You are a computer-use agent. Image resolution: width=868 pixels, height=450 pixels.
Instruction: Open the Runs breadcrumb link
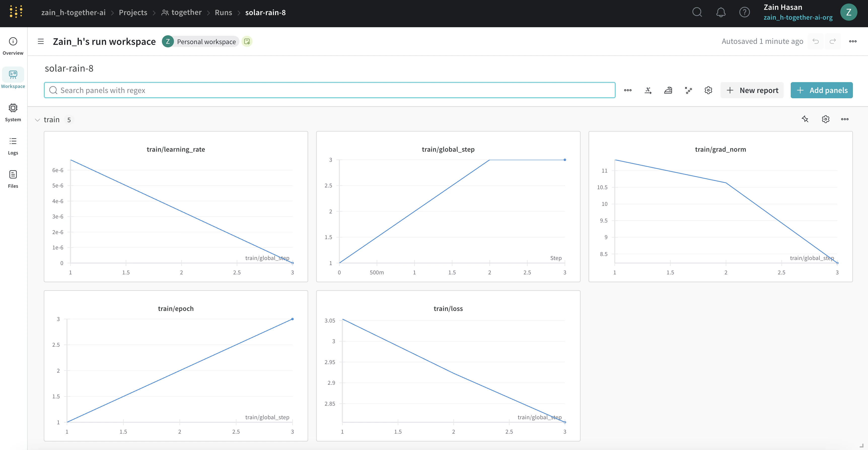pyautogui.click(x=223, y=13)
